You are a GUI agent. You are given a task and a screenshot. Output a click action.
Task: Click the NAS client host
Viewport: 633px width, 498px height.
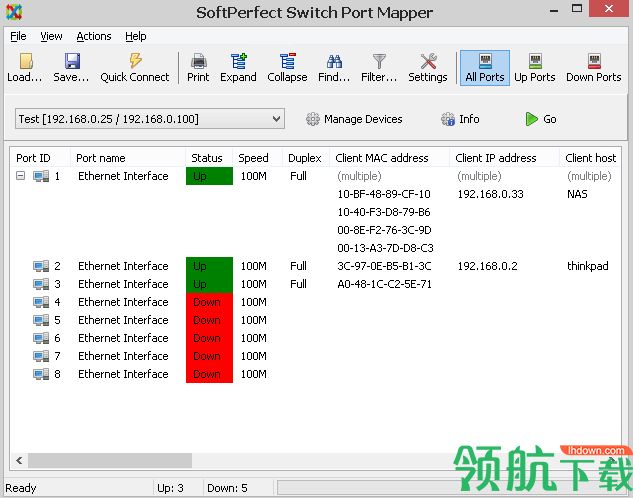(577, 194)
